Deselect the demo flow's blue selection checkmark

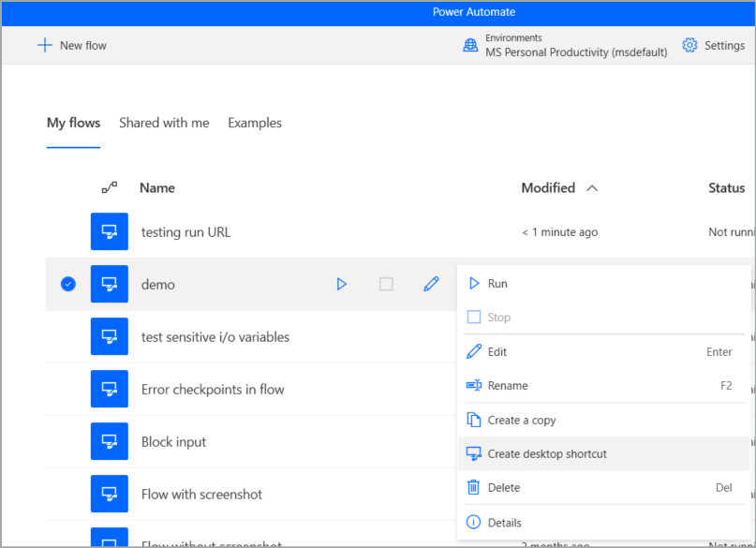tap(67, 284)
